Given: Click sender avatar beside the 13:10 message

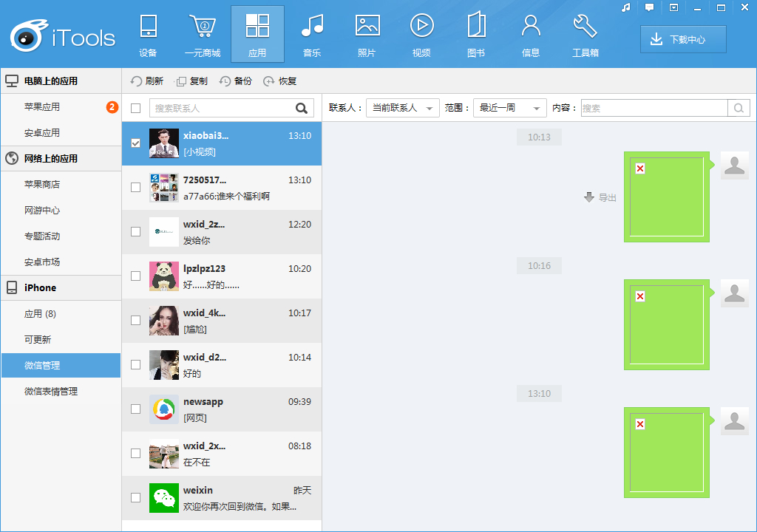Looking at the screenshot, I should click(x=735, y=421).
